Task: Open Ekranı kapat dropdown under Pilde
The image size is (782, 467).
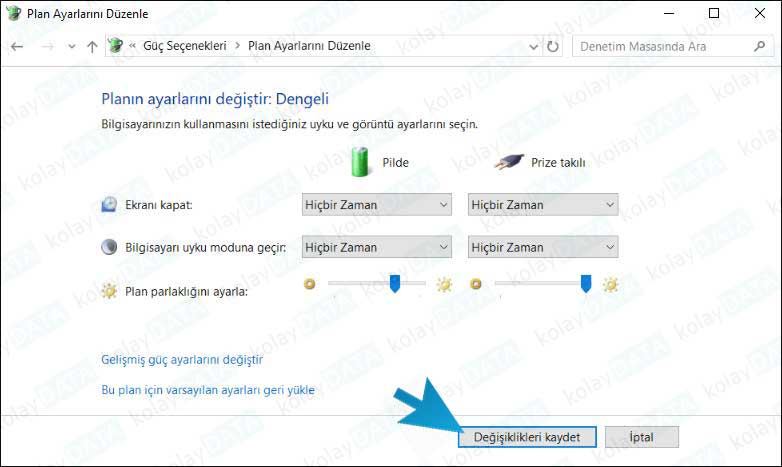Action: 377,205
